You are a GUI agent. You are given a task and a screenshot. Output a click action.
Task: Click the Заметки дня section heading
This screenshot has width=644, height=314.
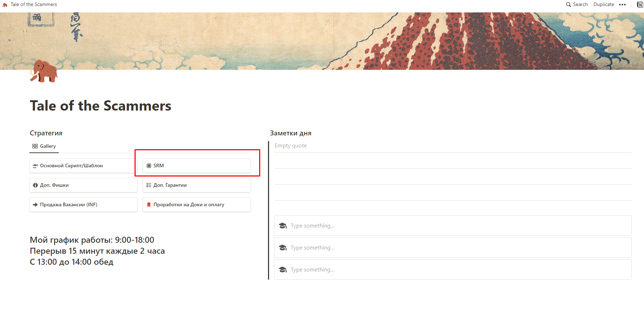(291, 133)
